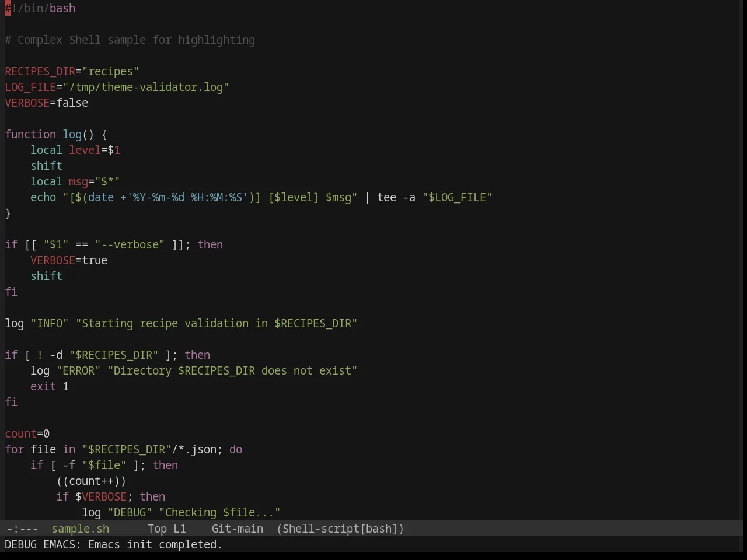Click the "--verbose" string in the if condition

point(130,244)
